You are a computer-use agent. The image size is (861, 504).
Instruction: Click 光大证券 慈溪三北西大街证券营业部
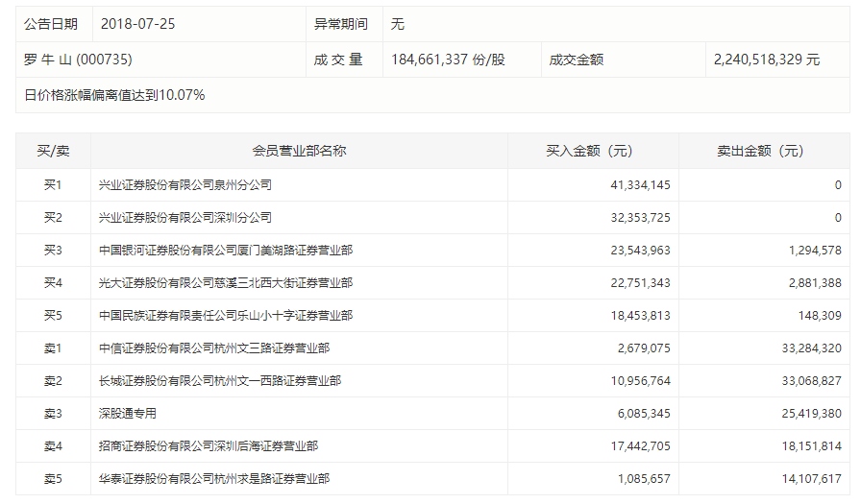point(226,283)
